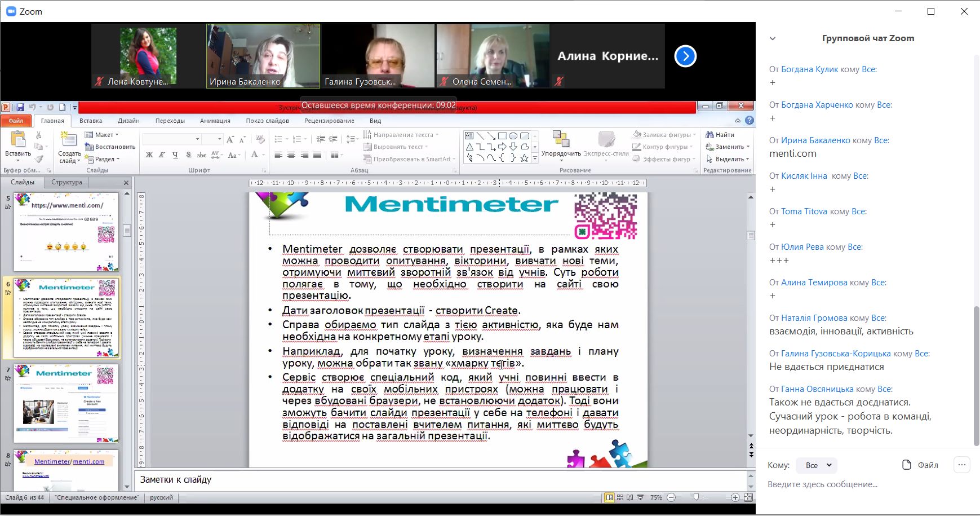Fit slide to window icon
Viewport: 980px width, 516px height.
click(748, 497)
